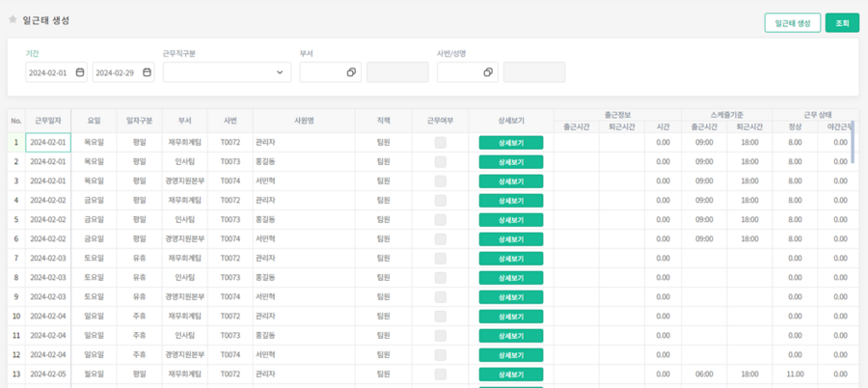This screenshot has width=868, height=388.
Task: Sort by the 근무일자 column header
Action: tap(47, 121)
